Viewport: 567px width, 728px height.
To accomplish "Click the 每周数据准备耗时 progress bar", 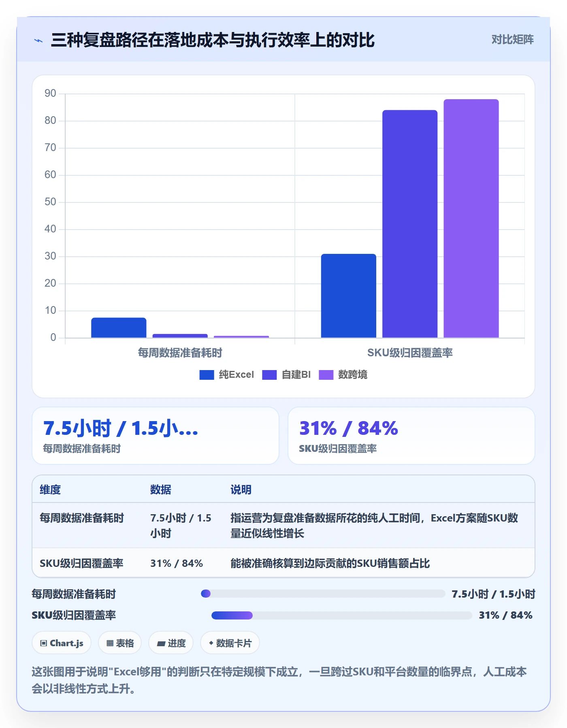I will coord(323,594).
